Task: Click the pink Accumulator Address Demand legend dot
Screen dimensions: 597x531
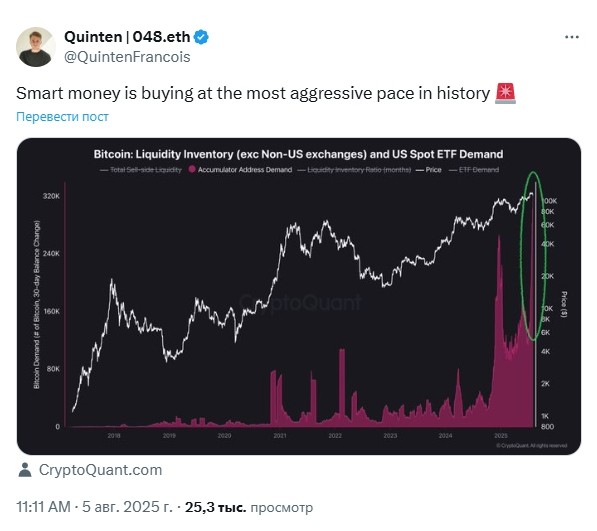Action: click(x=192, y=169)
